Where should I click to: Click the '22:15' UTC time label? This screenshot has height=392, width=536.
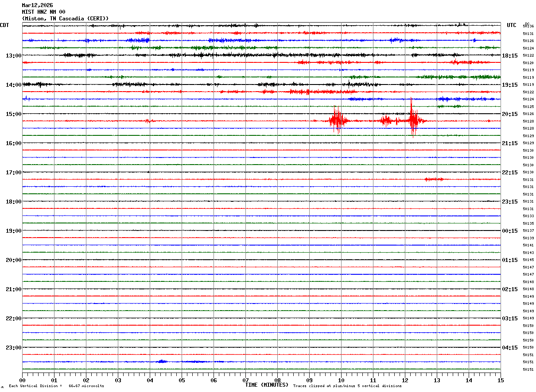coord(510,173)
